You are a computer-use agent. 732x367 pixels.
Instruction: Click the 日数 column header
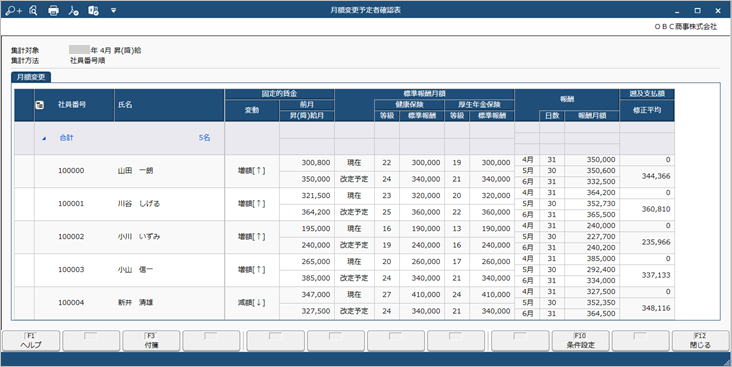[x=552, y=116]
